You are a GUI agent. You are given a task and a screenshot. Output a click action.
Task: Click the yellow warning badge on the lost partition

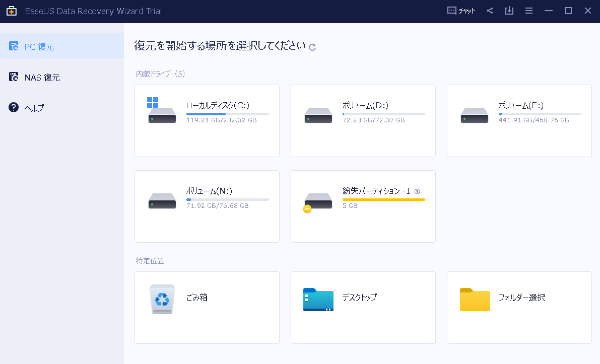coord(307,209)
